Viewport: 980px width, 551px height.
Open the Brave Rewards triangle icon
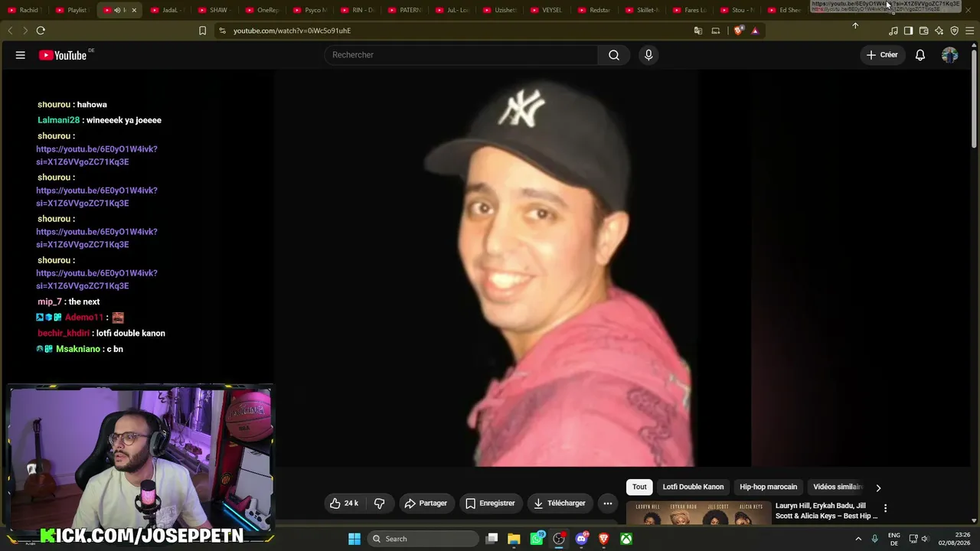(x=755, y=31)
